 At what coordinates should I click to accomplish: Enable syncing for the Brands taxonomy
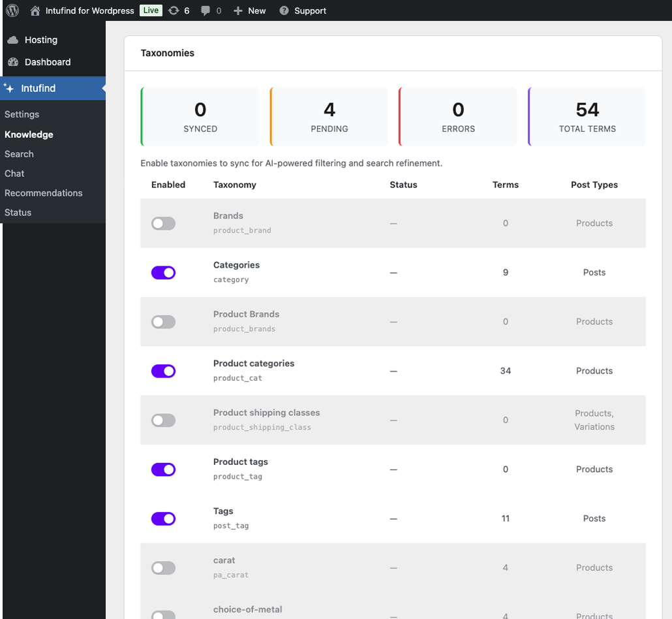pyautogui.click(x=163, y=223)
